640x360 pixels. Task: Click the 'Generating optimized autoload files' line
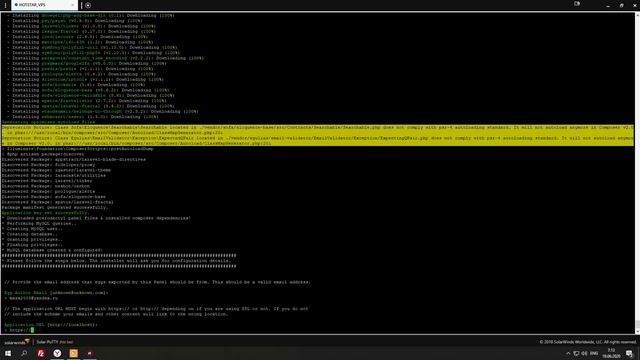click(x=48, y=122)
